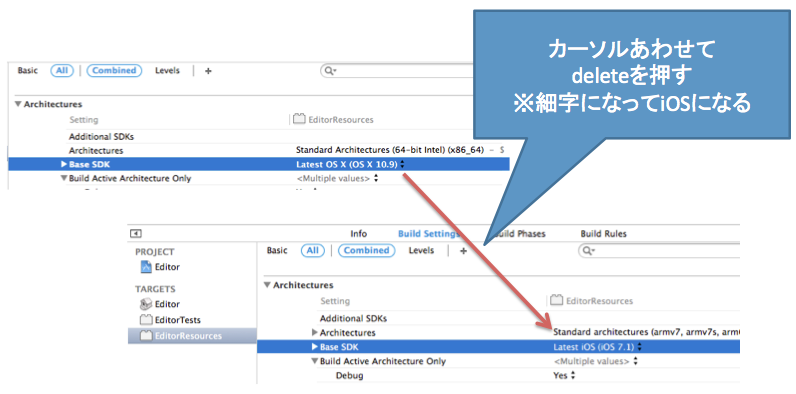This screenshot has height=394, width=796.
Task: Expand Architectures setting row in lower panel
Action: pos(315,333)
